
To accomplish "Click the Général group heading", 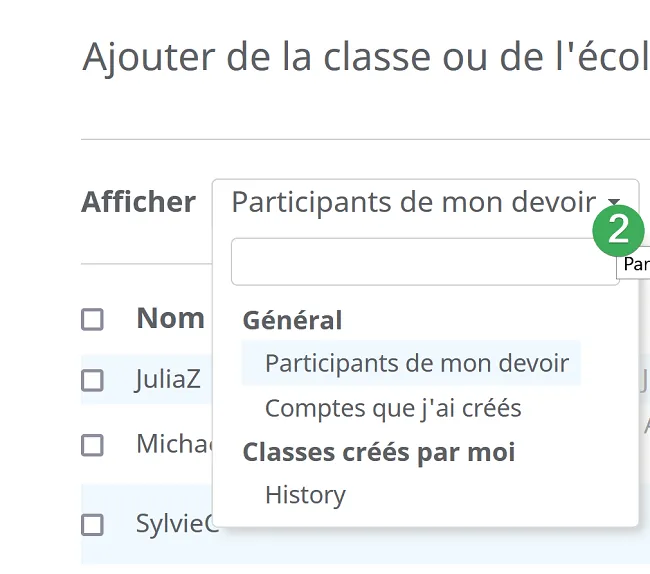I will coord(292,320).
